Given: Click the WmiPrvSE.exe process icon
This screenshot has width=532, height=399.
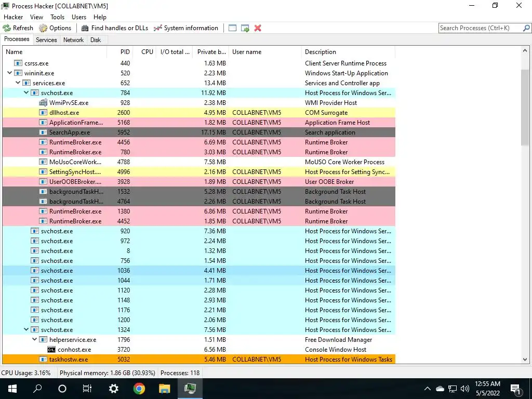Looking at the screenshot, I should pyautogui.click(x=43, y=102).
